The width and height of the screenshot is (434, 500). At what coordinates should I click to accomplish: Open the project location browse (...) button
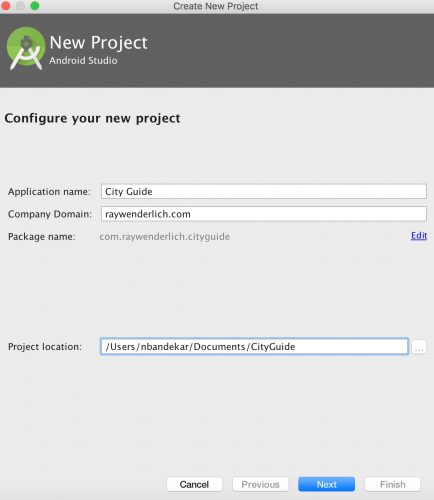click(x=419, y=347)
